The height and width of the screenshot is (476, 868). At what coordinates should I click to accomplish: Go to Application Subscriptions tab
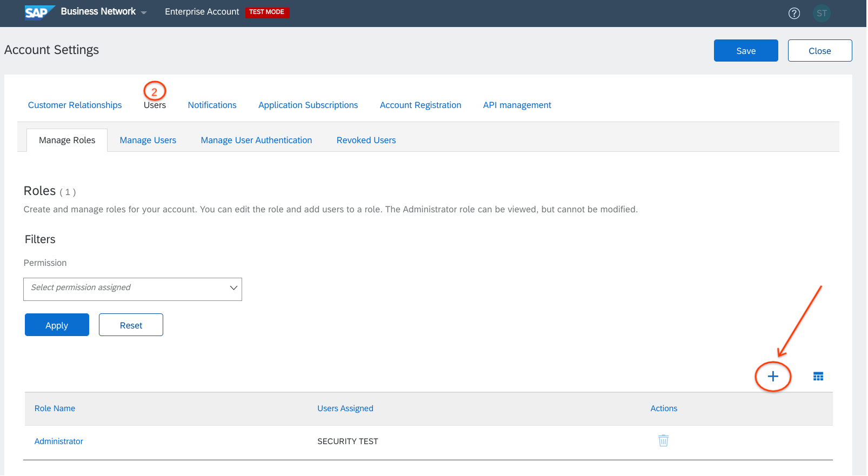309,105
